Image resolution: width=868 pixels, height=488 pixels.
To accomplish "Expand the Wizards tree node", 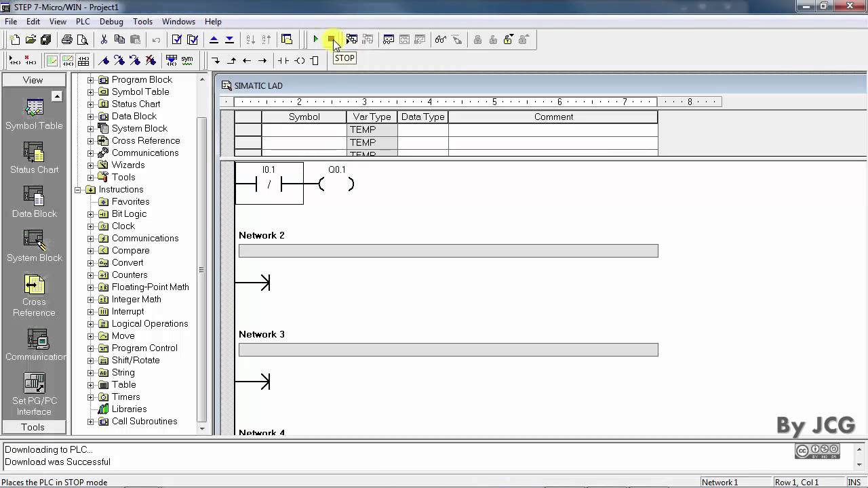I will [91, 165].
